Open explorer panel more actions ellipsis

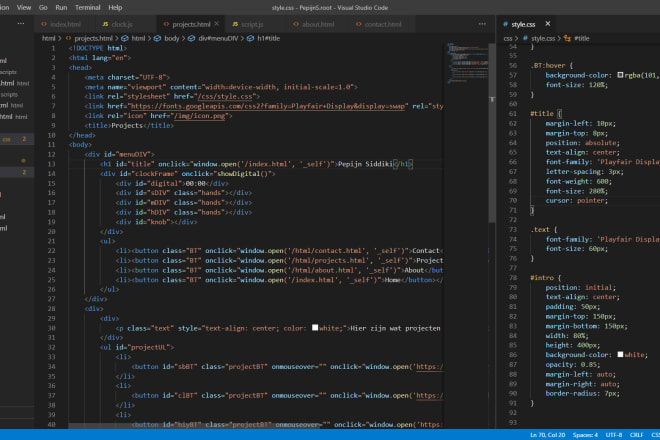21,24
